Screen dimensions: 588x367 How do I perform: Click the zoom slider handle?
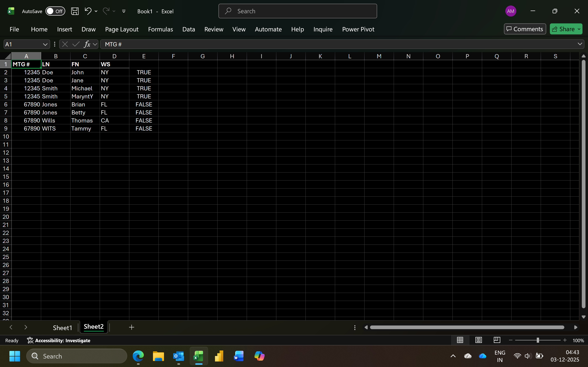coord(538,340)
